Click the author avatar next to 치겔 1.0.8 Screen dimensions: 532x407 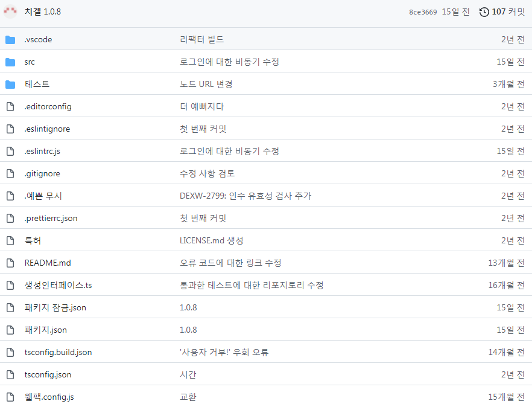point(10,11)
